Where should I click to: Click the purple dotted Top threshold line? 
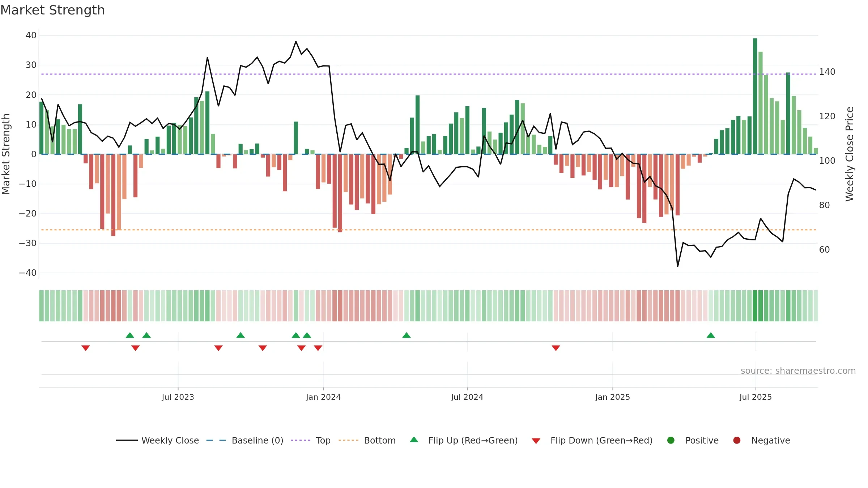pyautogui.click(x=429, y=74)
